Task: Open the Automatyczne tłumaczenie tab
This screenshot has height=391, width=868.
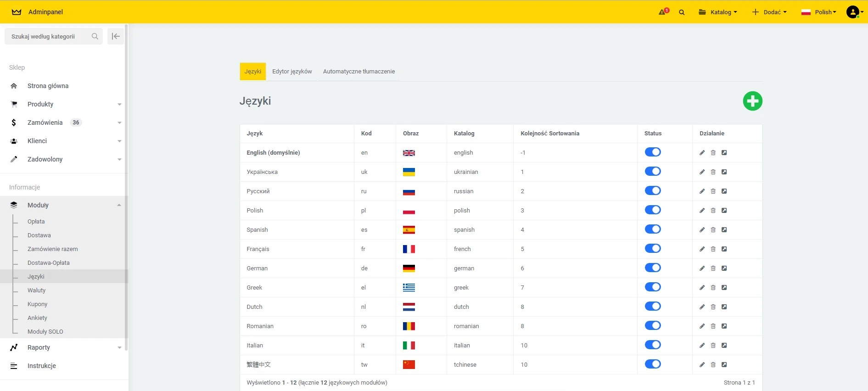Action: tap(358, 72)
